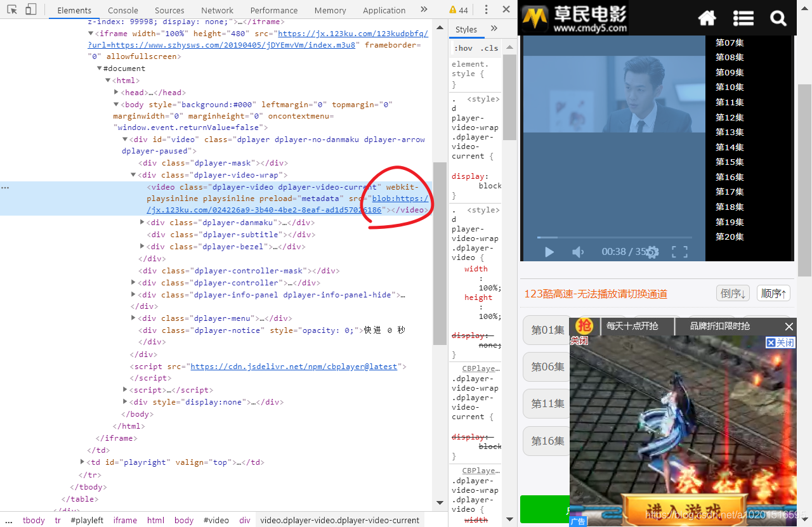812x527 pixels.
Task: Open the video player settings gear
Action: [x=652, y=252]
